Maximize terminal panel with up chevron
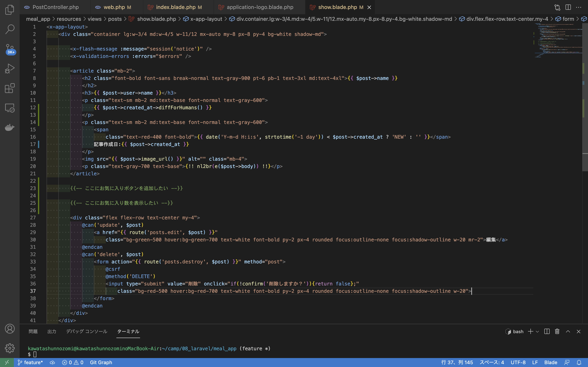The width and height of the screenshot is (588, 367). point(568,331)
